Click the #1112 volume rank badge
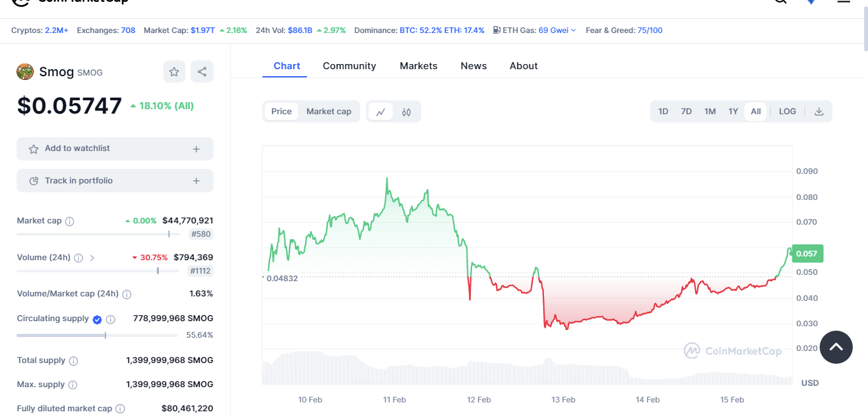This screenshot has width=868, height=417. coord(200,271)
